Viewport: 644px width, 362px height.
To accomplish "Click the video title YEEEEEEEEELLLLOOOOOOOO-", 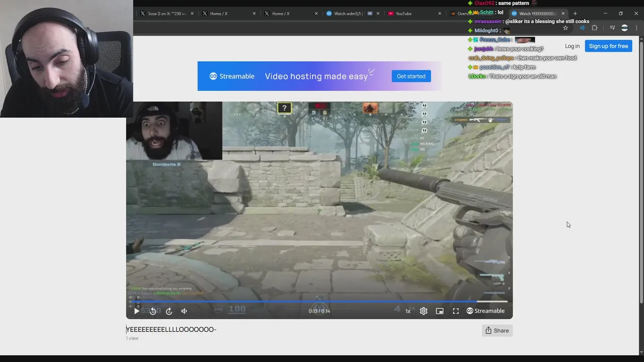I will pyautogui.click(x=171, y=329).
